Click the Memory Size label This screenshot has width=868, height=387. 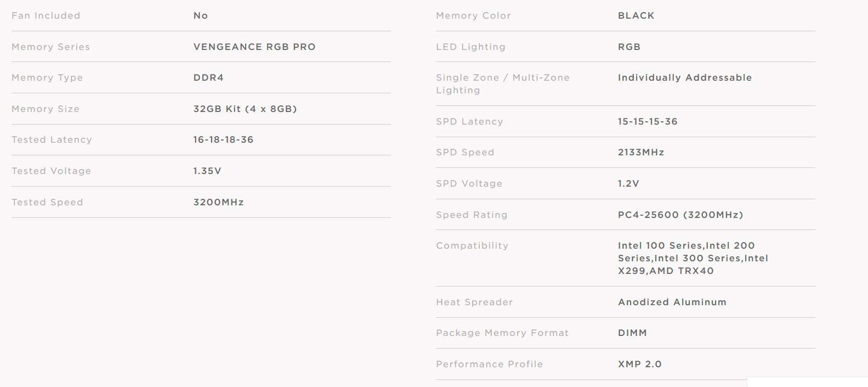pos(46,109)
